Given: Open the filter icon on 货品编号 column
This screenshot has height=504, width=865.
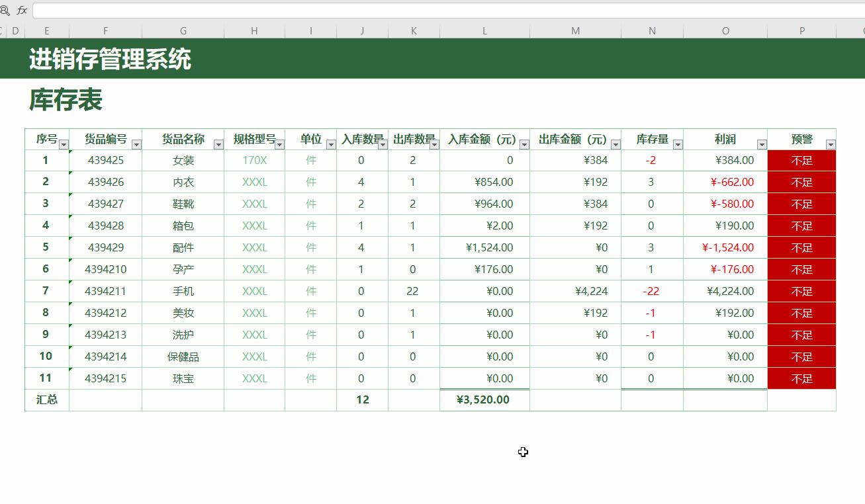Looking at the screenshot, I should (x=136, y=143).
